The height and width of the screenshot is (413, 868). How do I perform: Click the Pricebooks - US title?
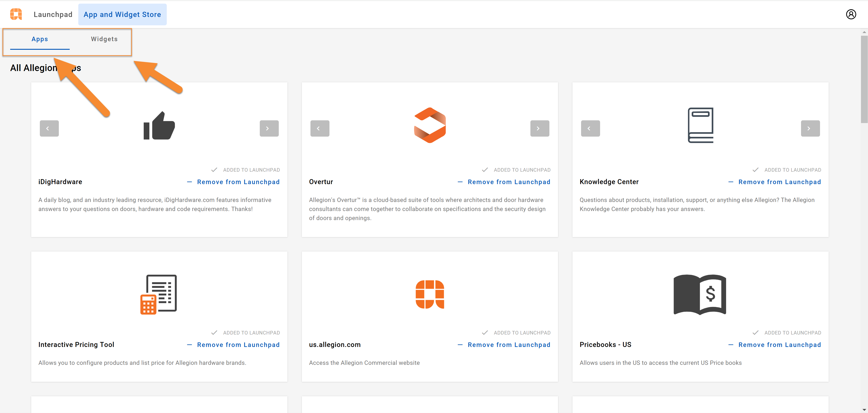pyautogui.click(x=605, y=345)
